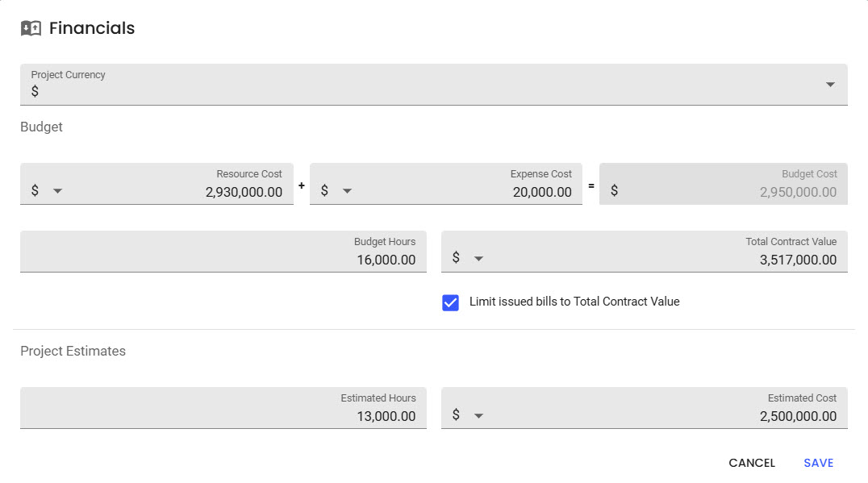This screenshot has height=483, width=868.
Task: Click the Limit issued bills label text
Action: pyautogui.click(x=574, y=302)
